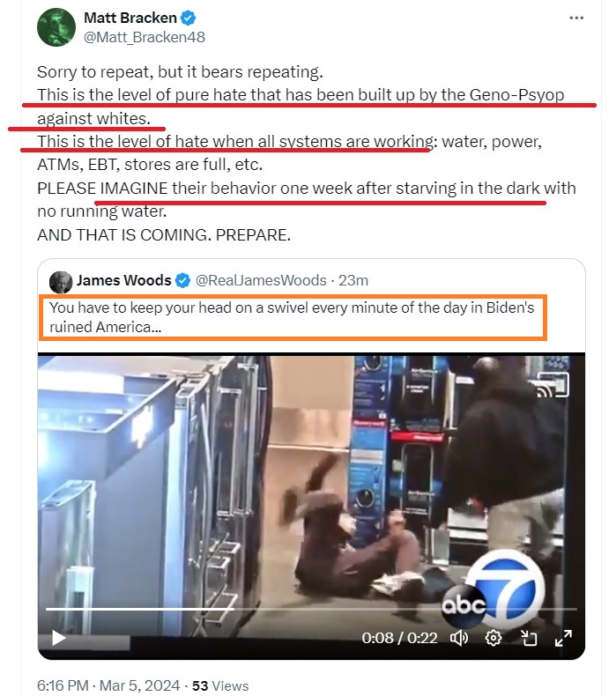Image resolution: width=616 pixels, height=696 pixels.
Task: Click James Woods' small avatar
Action: point(61,281)
